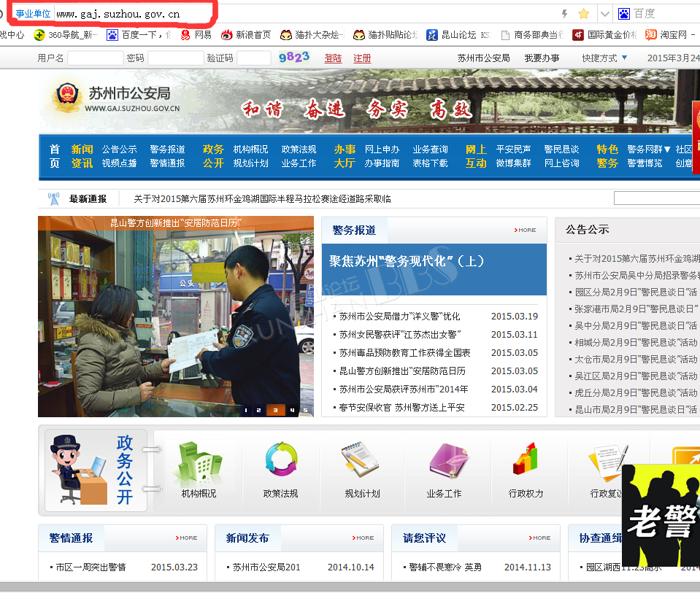
Task: Click the 昆山论坛 bookmark
Action: pos(453,35)
